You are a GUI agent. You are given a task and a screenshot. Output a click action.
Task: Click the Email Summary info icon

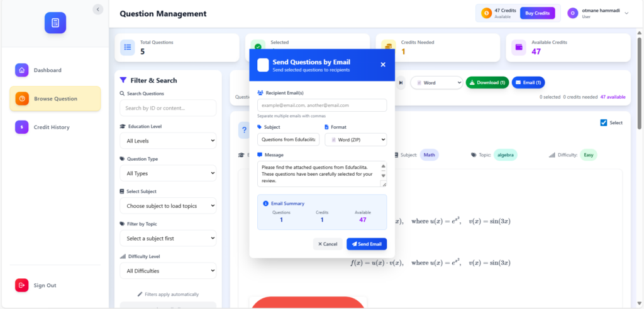[265, 203]
